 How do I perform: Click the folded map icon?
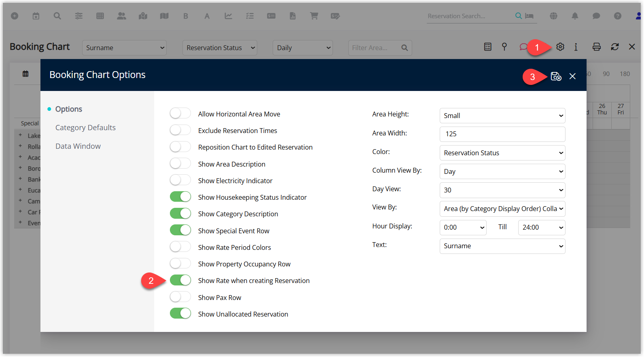pyautogui.click(x=164, y=16)
